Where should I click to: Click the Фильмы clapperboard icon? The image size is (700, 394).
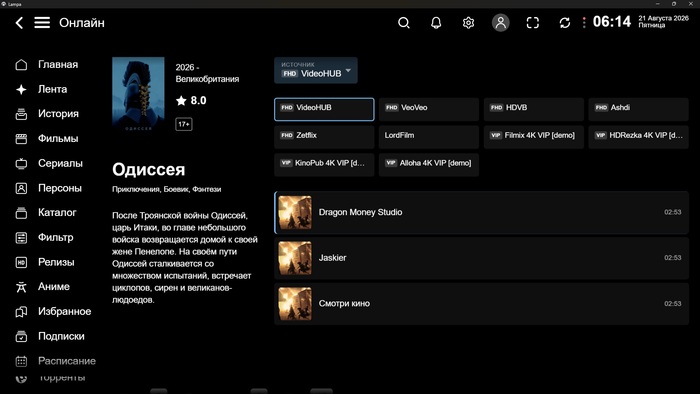(21, 139)
